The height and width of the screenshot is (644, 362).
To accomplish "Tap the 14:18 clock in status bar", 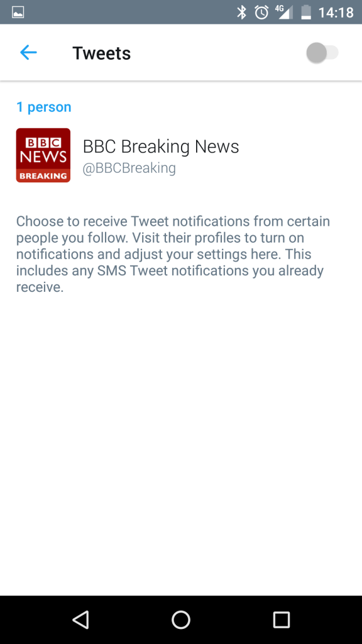I will click(336, 13).
